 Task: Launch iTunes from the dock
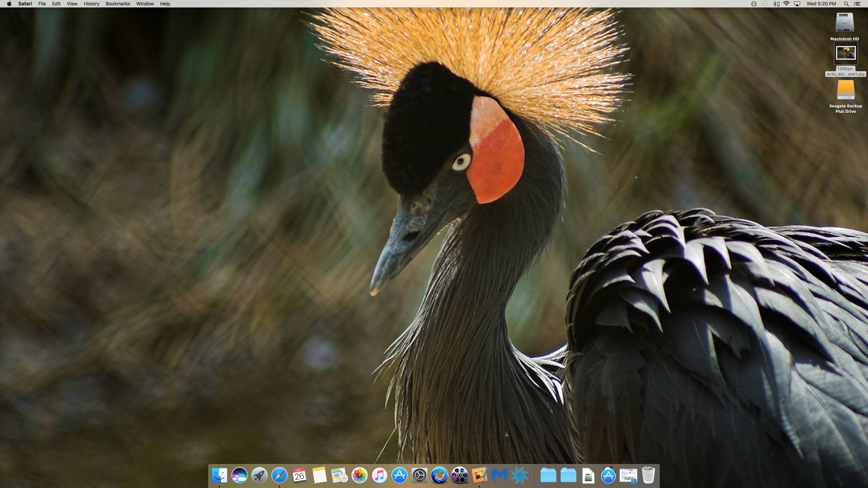(379, 475)
